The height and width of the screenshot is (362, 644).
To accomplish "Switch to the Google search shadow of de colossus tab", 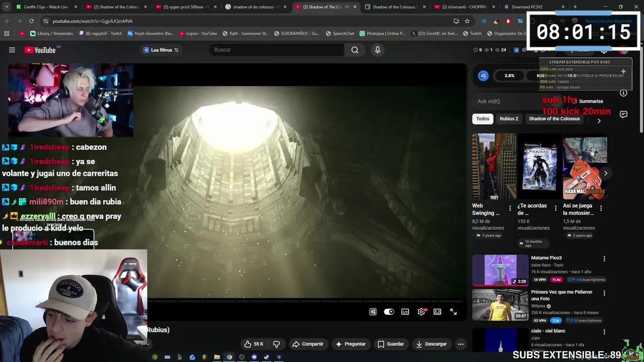I will tap(256, 7).
